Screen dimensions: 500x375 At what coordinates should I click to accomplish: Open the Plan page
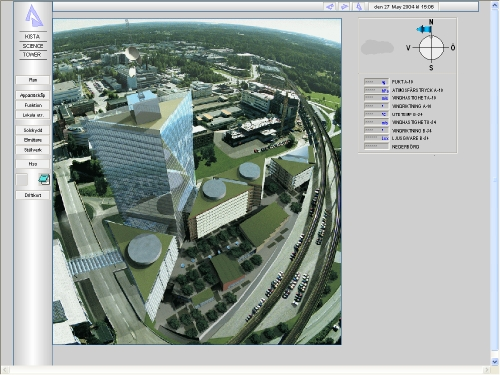(33, 80)
